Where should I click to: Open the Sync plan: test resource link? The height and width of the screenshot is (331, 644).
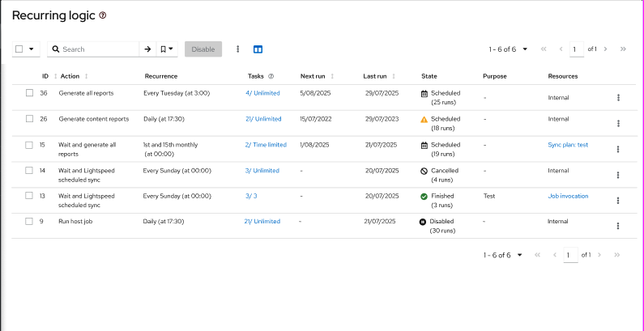pyautogui.click(x=568, y=145)
